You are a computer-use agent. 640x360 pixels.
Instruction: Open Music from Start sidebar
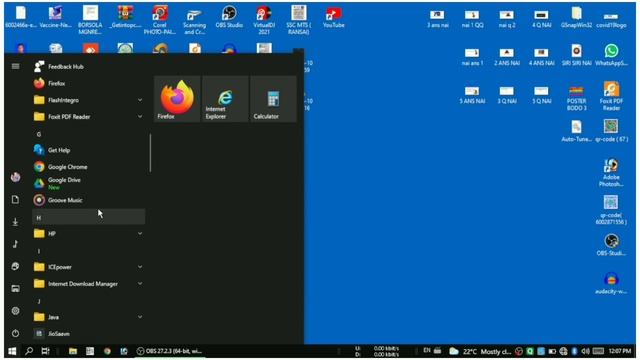click(16, 244)
